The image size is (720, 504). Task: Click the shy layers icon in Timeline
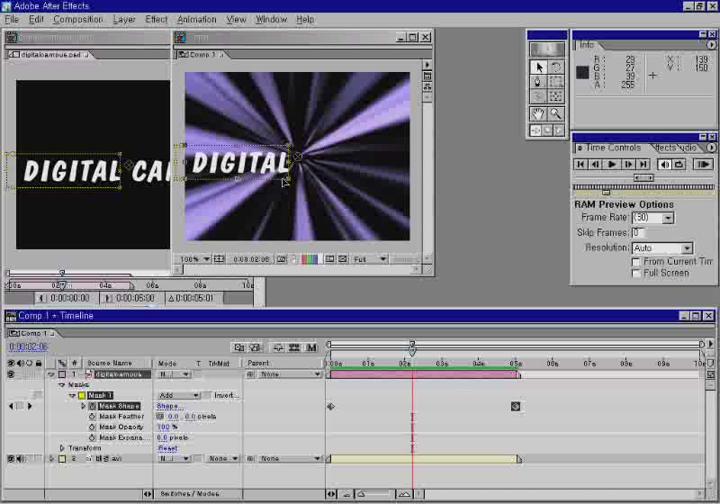tap(278, 348)
